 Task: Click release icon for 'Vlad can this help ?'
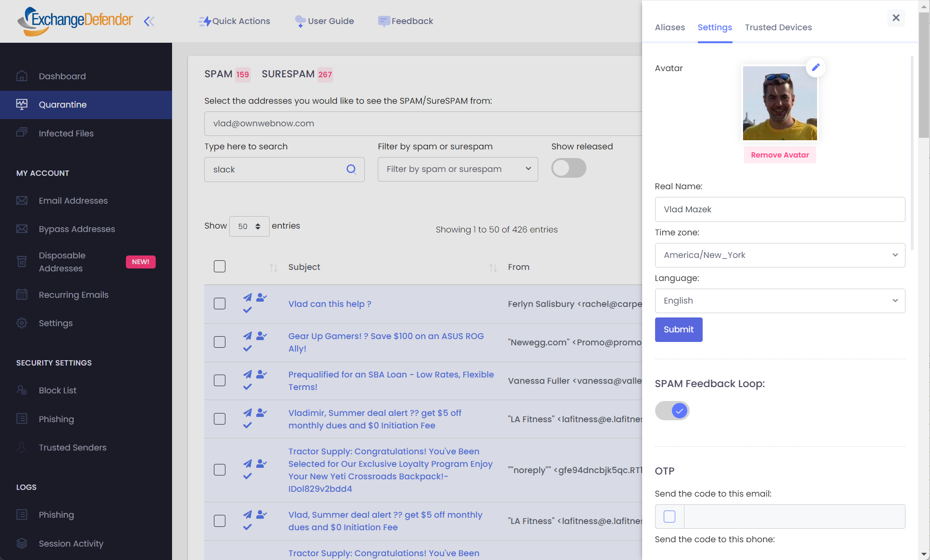[x=248, y=297]
